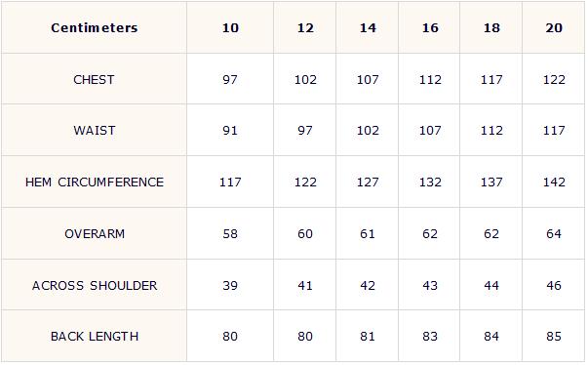Click waist value 91 for size 10
The height and width of the screenshot is (365, 588).
[x=230, y=131]
